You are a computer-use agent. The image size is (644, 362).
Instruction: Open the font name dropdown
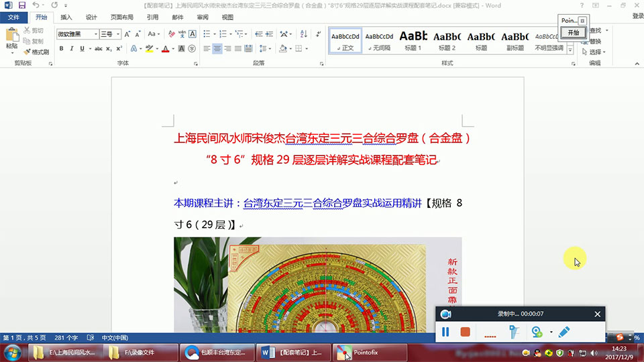(96, 34)
